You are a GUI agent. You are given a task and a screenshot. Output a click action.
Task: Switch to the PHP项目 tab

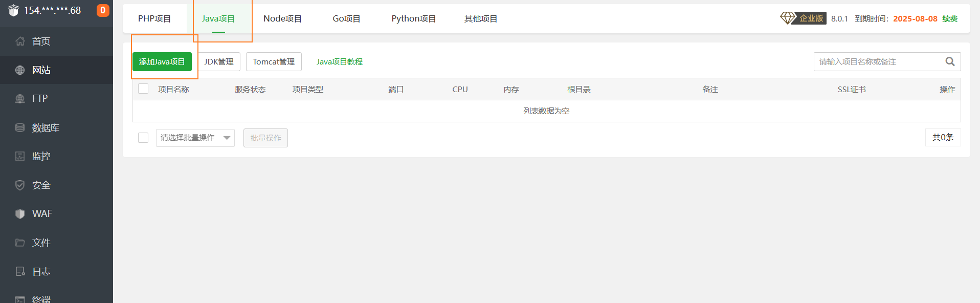coord(154,19)
